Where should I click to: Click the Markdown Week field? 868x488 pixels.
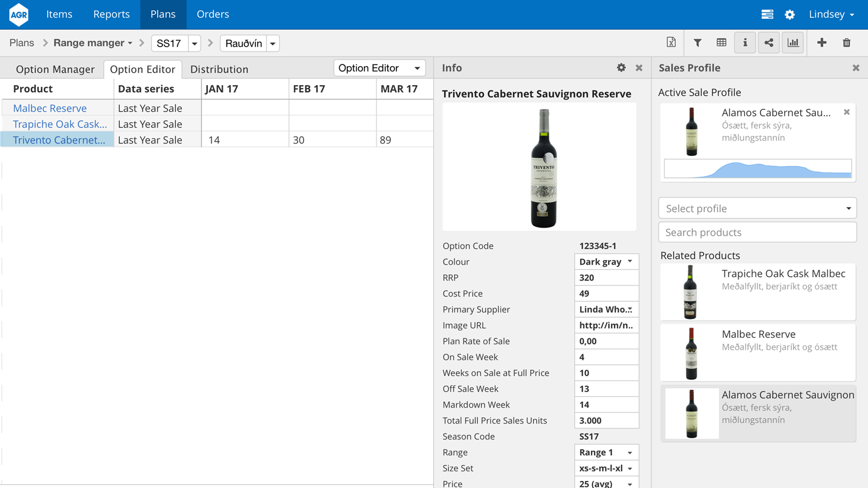[606, 405]
